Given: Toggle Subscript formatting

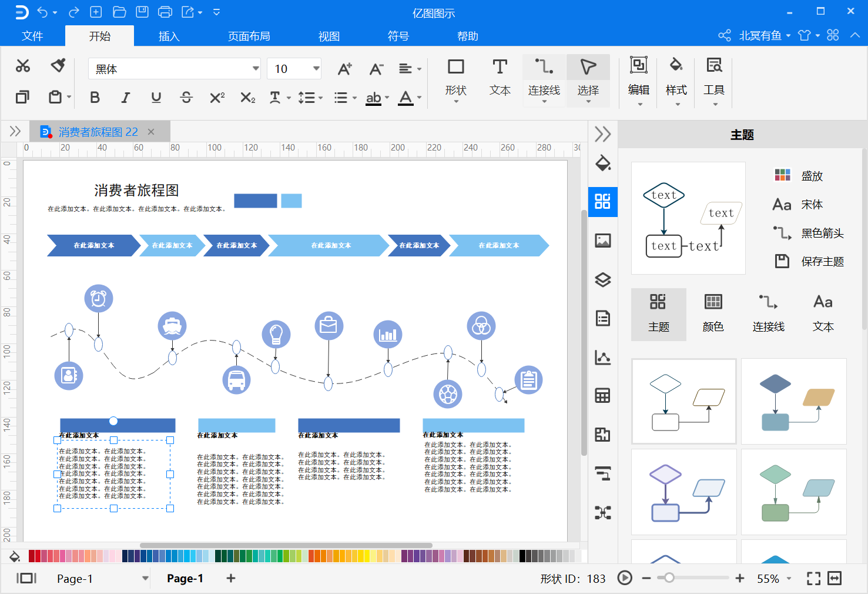Looking at the screenshot, I should [247, 98].
